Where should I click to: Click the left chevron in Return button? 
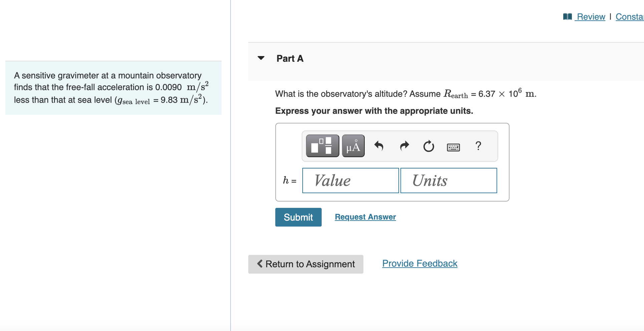pos(260,264)
